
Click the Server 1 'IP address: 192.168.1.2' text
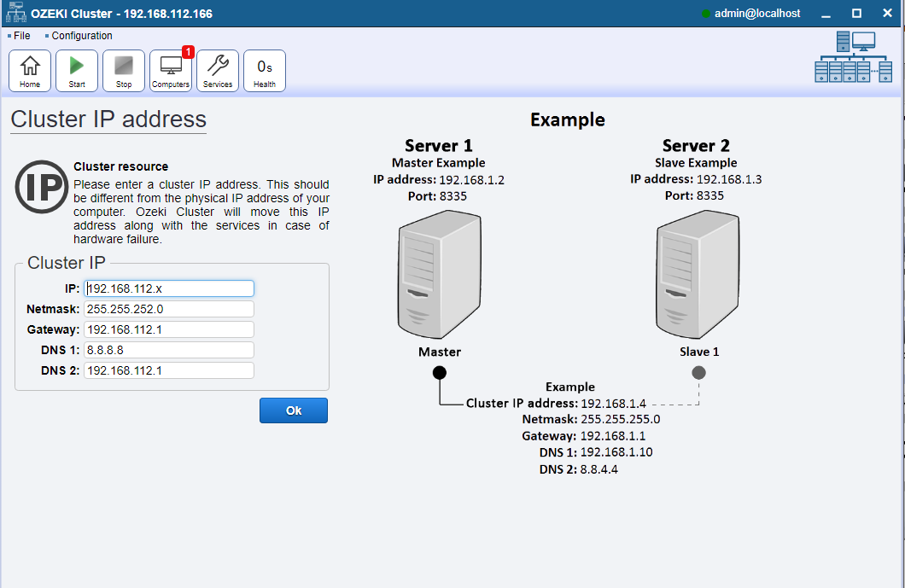(x=439, y=180)
